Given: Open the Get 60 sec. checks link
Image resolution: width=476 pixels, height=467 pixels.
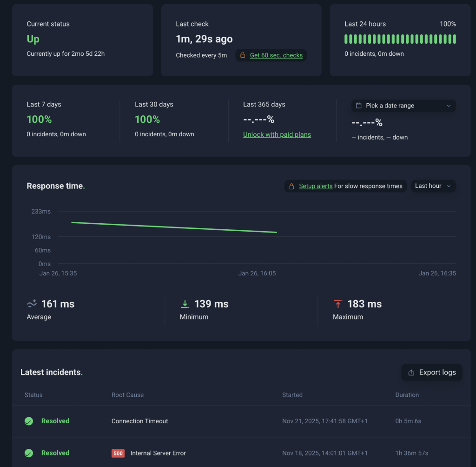Looking at the screenshot, I should click(x=276, y=55).
